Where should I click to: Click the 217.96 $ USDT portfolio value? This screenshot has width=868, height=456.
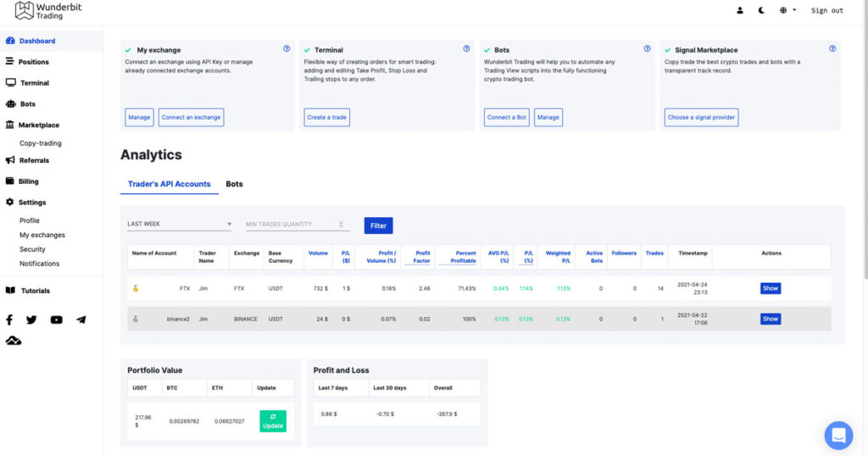(142, 421)
